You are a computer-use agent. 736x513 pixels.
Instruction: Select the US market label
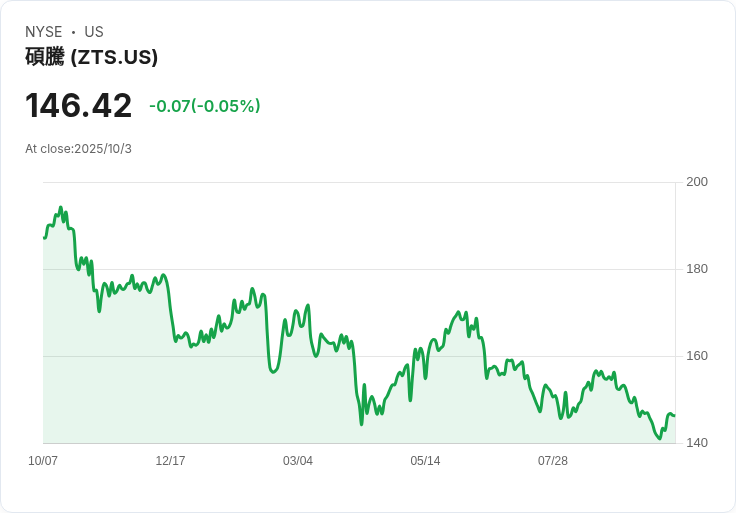pyautogui.click(x=94, y=32)
